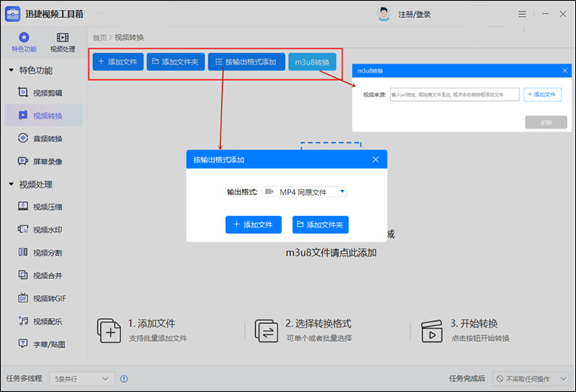Close the m3u8转换 dialog
Image resolution: width=576 pixels, height=392 pixels.
565,70
